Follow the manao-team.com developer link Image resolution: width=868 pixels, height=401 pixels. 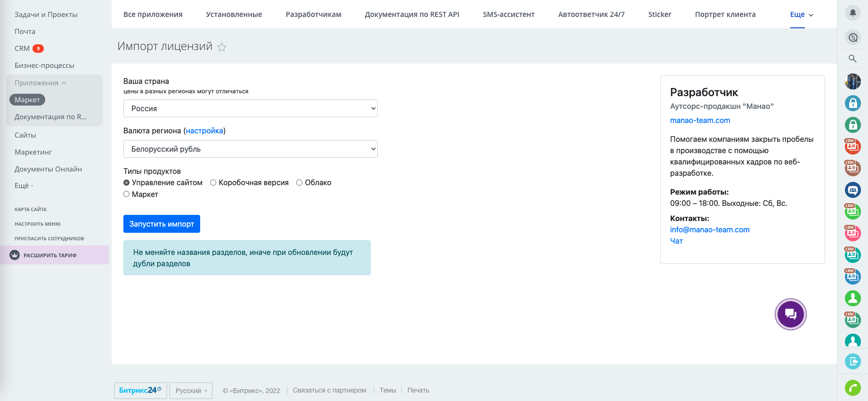click(700, 121)
